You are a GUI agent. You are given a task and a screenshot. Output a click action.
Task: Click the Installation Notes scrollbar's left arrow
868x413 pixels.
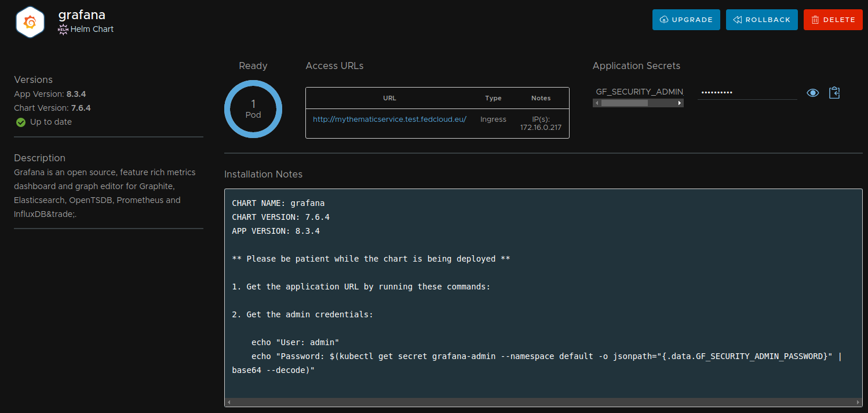tap(228, 402)
